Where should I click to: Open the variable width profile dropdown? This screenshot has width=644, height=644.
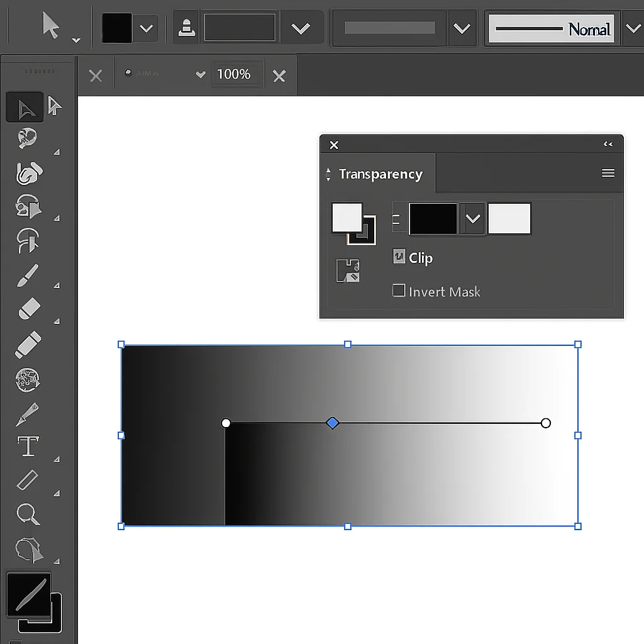[x=462, y=28]
